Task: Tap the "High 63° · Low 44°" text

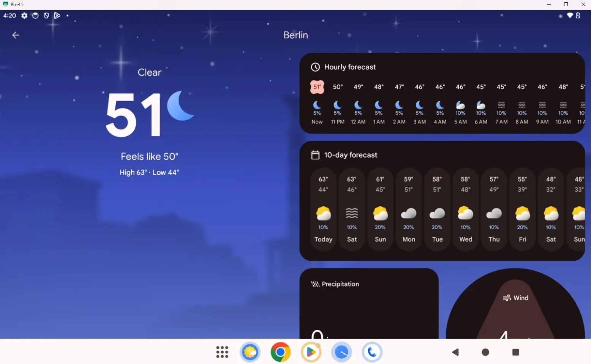Action: pos(149,172)
